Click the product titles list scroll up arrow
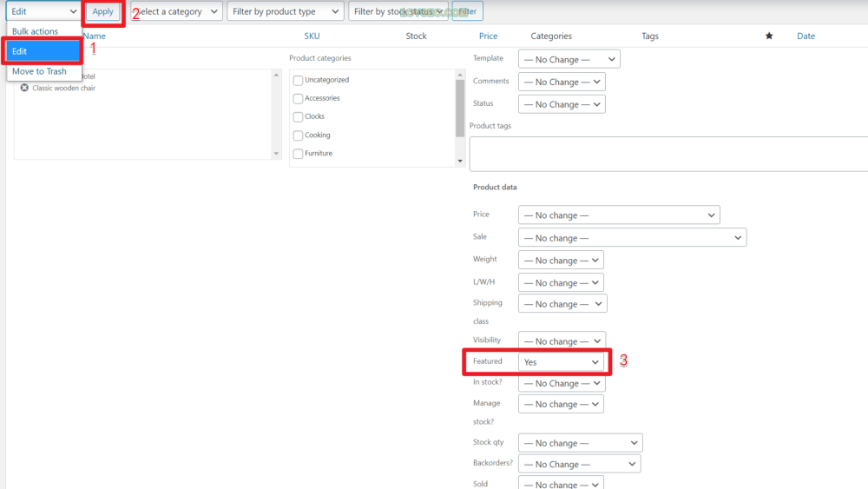 (x=276, y=74)
